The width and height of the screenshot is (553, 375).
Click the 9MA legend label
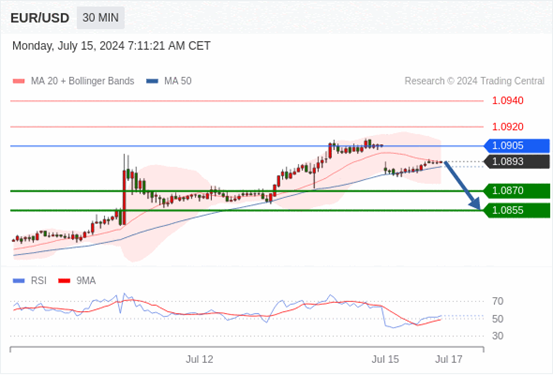(86, 281)
